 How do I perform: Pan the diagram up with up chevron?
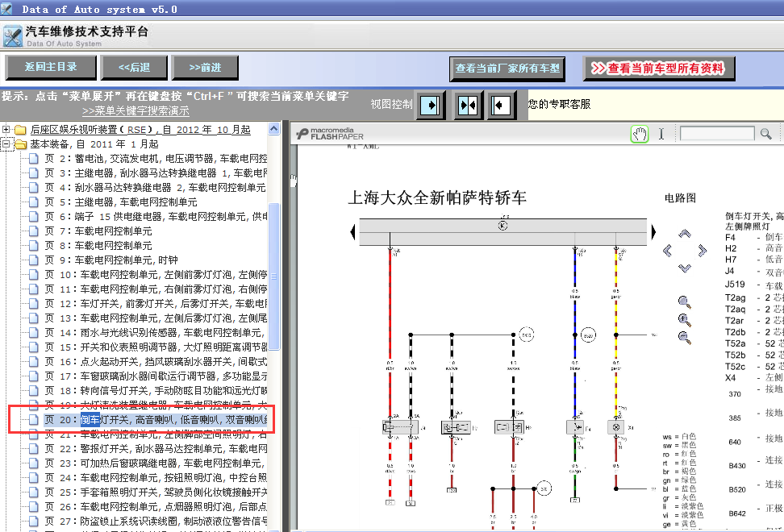pos(685,233)
